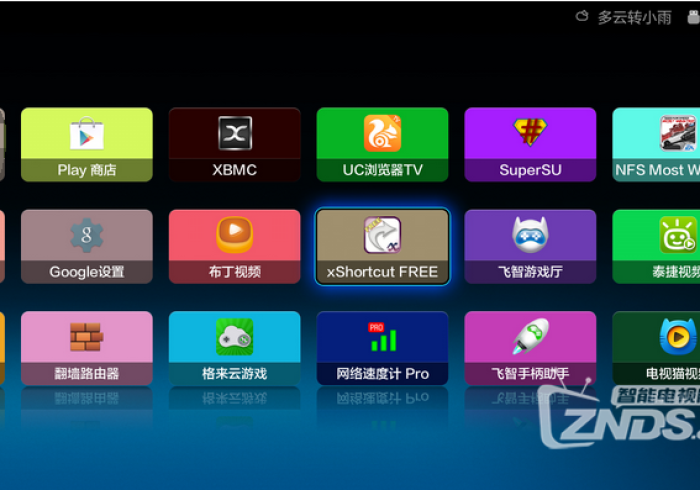Launch the XBMC media player

[x=235, y=144]
